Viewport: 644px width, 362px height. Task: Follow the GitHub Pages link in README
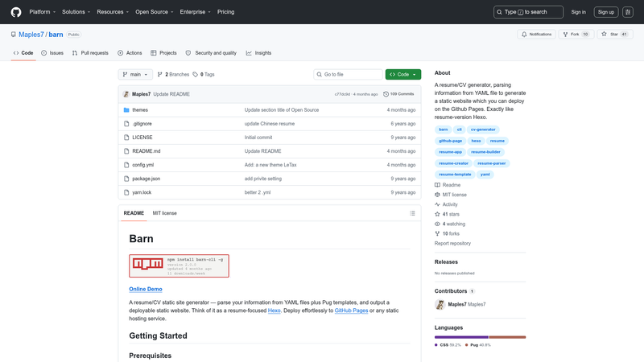tap(351, 311)
